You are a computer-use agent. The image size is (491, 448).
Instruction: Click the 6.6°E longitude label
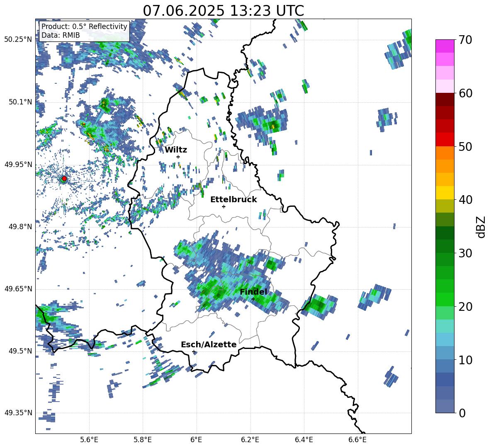tap(357, 440)
